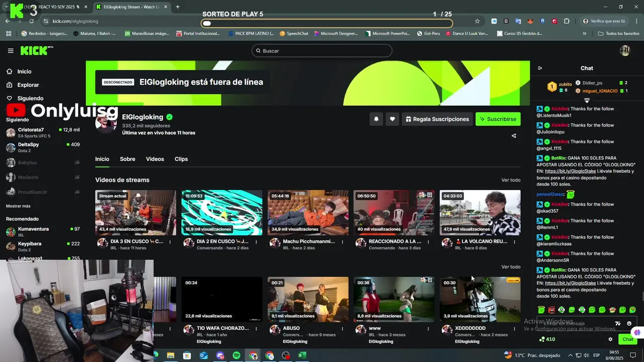
Task: Open Todos los favoritos bookmarks folder
Action: pos(618,34)
